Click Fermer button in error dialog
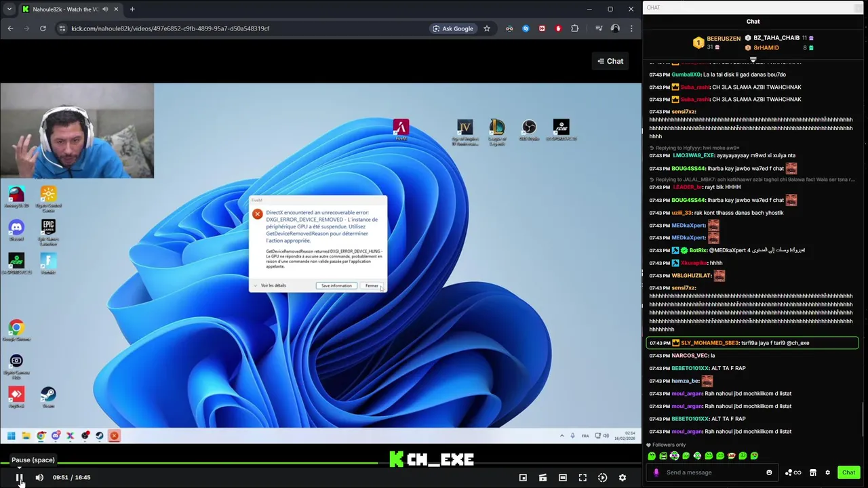This screenshot has width=868, height=488. 372,286
